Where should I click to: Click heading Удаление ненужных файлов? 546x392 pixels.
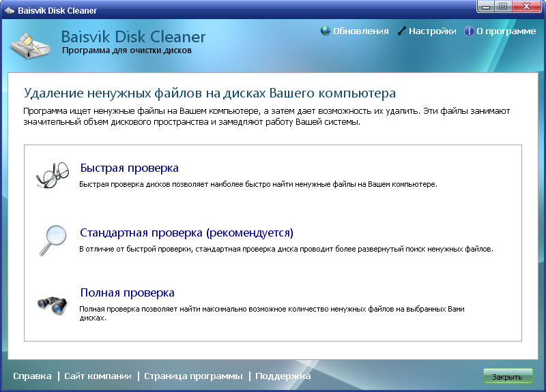(x=210, y=93)
